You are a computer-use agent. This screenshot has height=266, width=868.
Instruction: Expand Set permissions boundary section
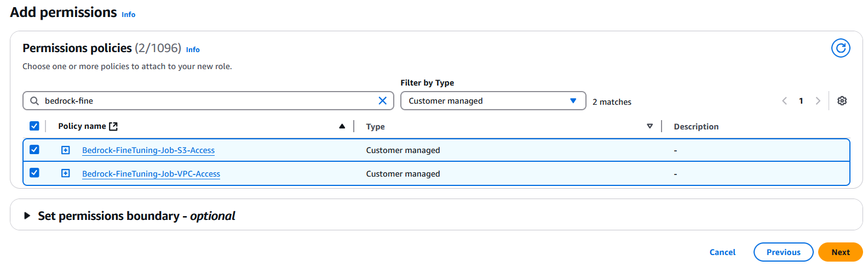(x=27, y=216)
